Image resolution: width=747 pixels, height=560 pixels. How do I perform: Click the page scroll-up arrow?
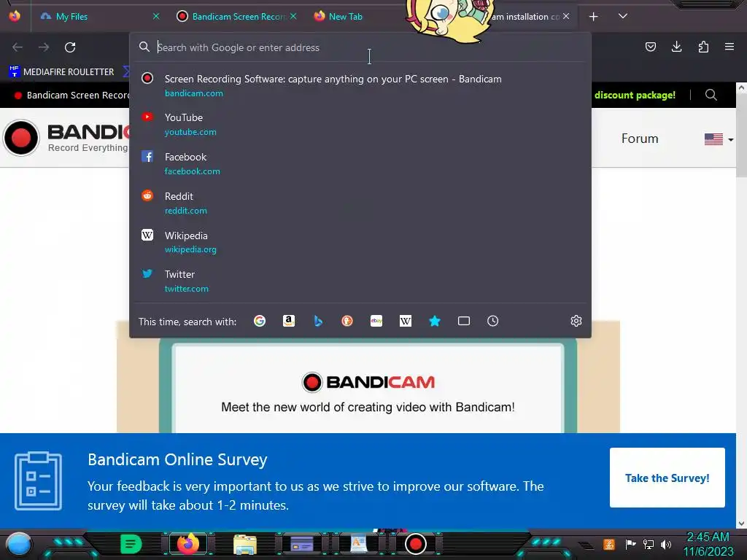pyautogui.click(x=741, y=87)
